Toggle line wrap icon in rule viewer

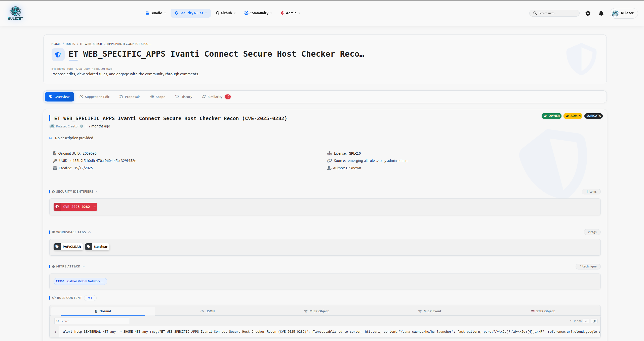(586, 321)
